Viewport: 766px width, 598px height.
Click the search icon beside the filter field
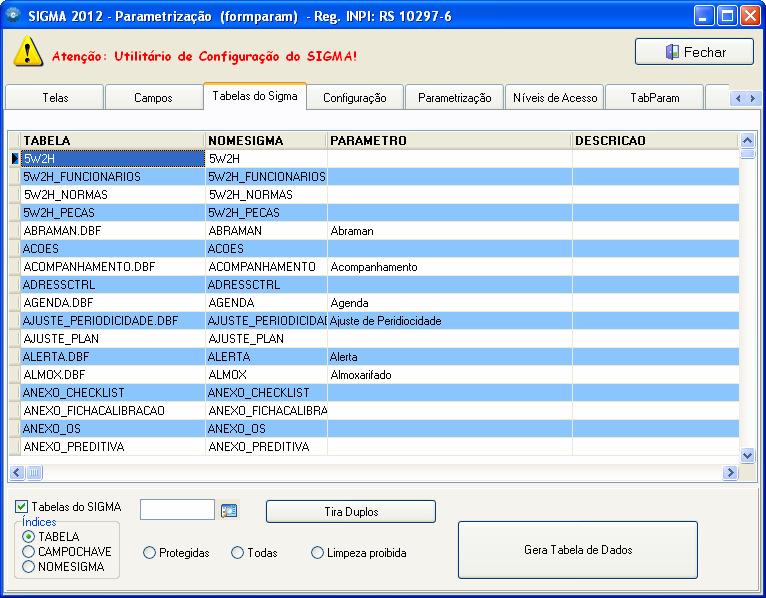tap(229, 511)
